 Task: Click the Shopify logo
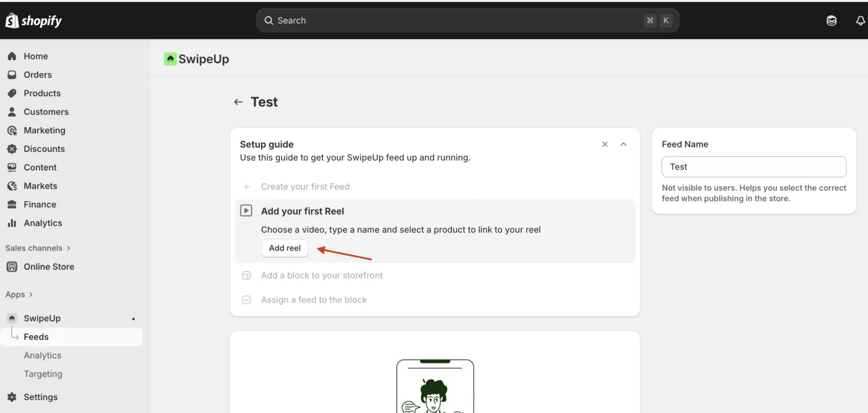point(33,20)
